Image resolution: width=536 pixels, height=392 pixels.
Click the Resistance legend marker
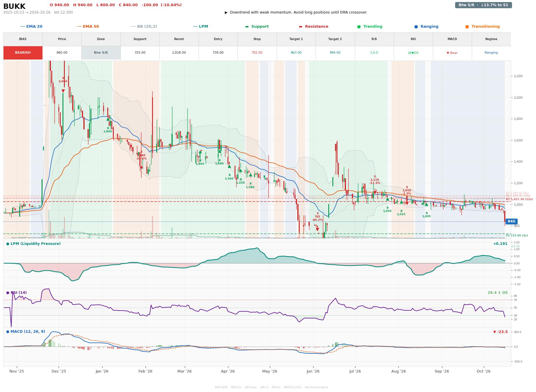pos(301,27)
